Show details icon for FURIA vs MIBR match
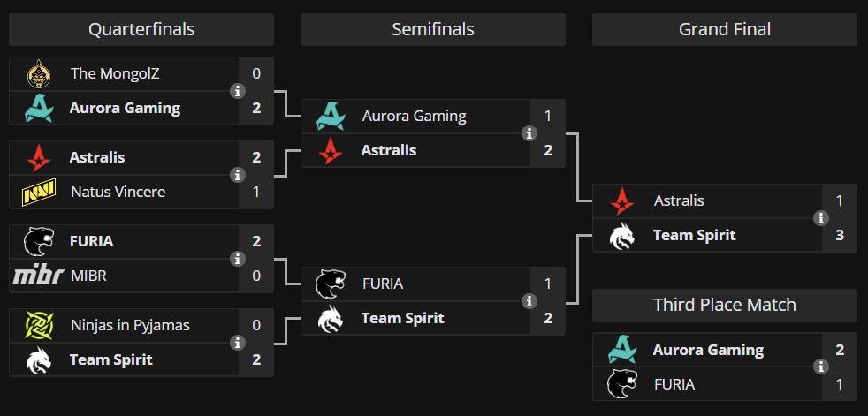Image resolution: width=868 pixels, height=416 pixels. [238, 259]
